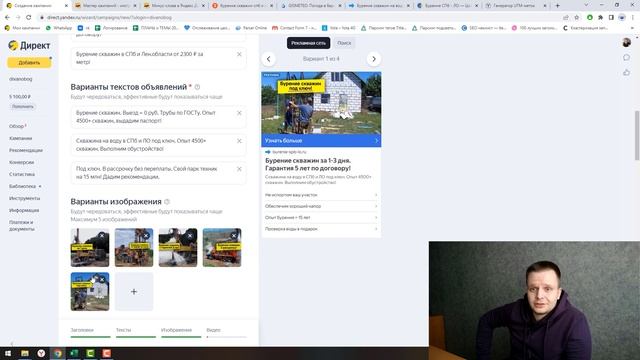Click the user avatar in top right
Image resolution: width=640 pixels, height=360 pixels.
[x=626, y=42]
